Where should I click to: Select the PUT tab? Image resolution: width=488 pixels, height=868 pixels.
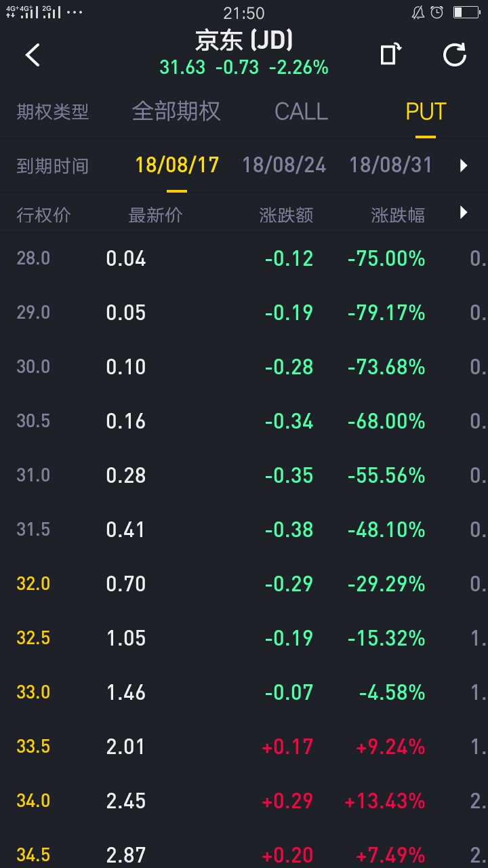click(426, 111)
